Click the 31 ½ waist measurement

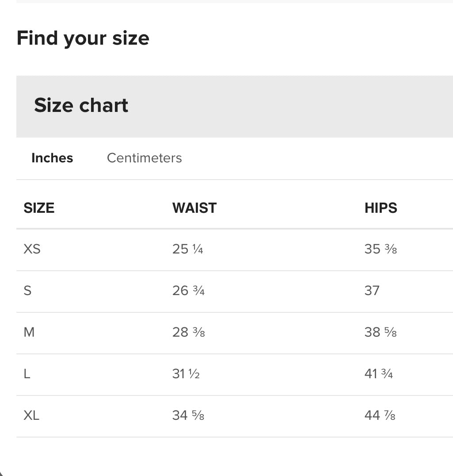point(186,374)
